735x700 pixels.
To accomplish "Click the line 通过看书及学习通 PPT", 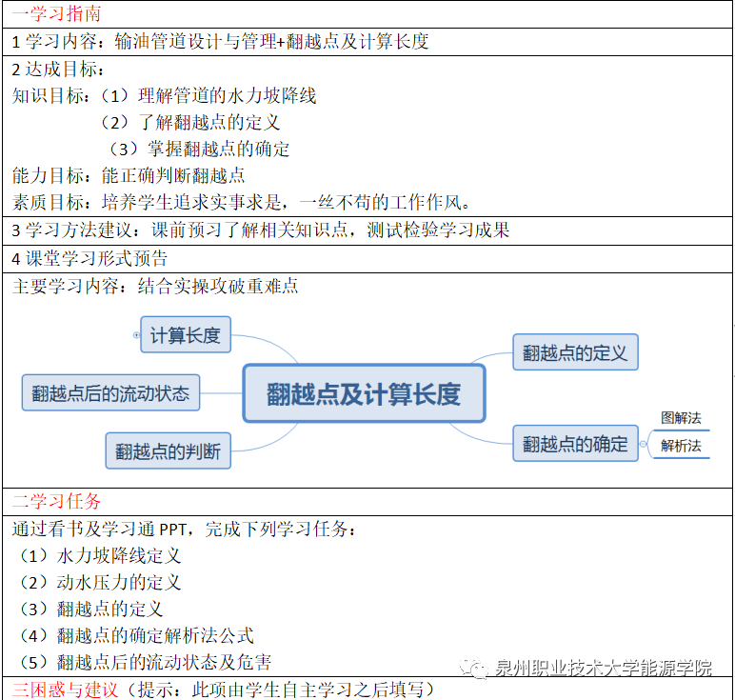I will point(184,529).
